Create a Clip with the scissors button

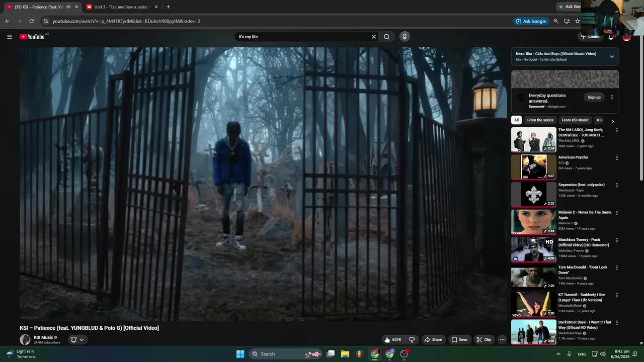[484, 340]
